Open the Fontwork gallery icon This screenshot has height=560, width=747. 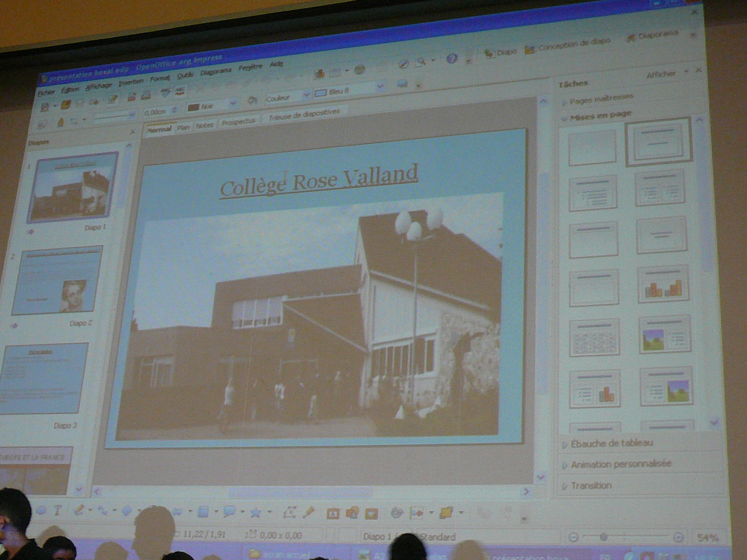333,513
